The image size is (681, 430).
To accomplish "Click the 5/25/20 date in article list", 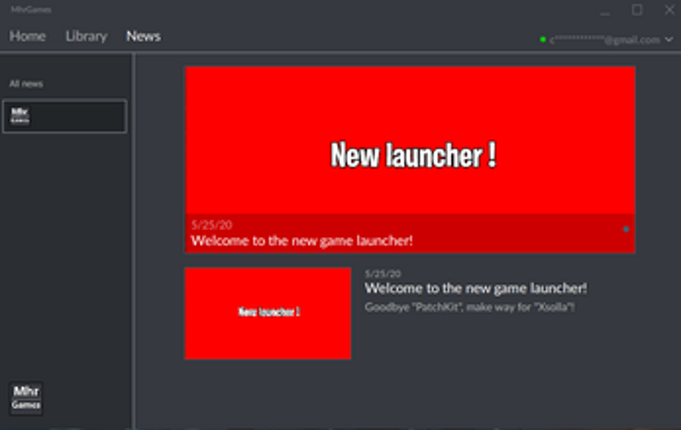I will (382, 273).
